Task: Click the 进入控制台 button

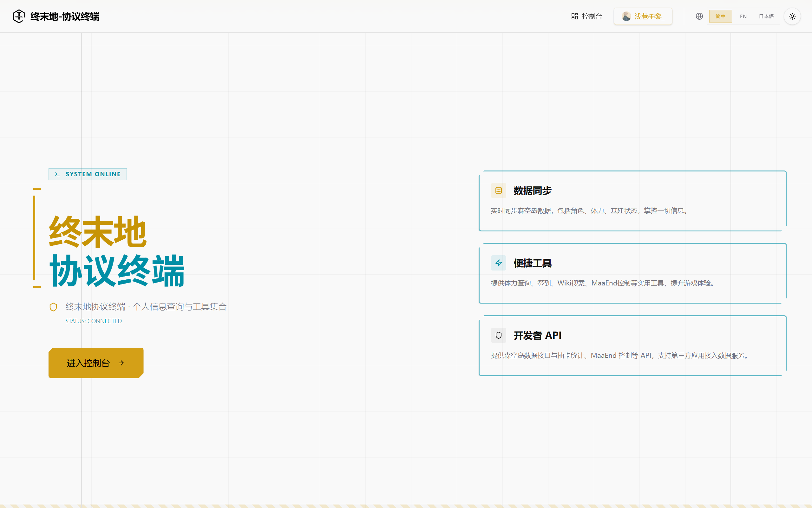Action: [96, 363]
